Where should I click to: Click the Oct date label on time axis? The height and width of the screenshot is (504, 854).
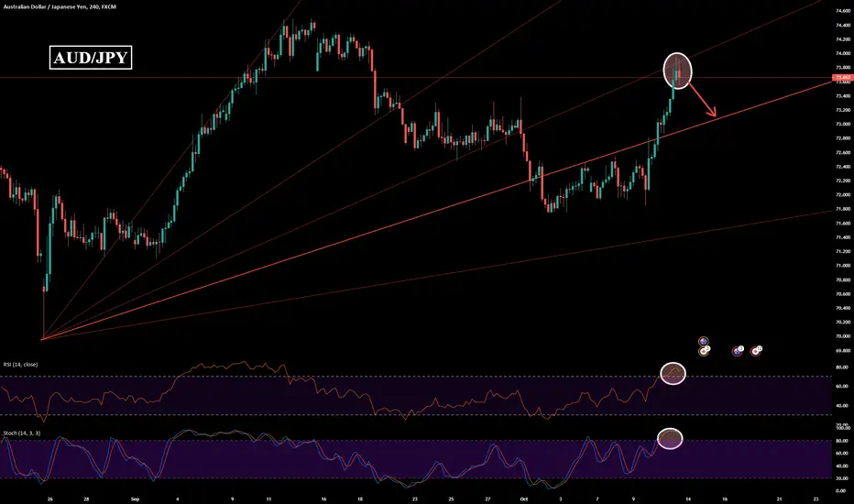(524, 499)
